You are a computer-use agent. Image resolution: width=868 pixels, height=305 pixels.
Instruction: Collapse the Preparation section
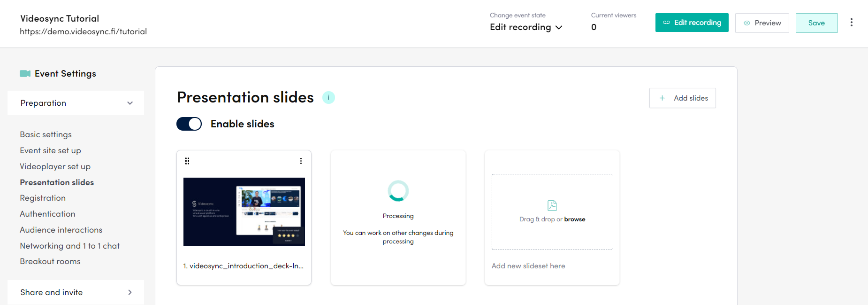point(130,103)
